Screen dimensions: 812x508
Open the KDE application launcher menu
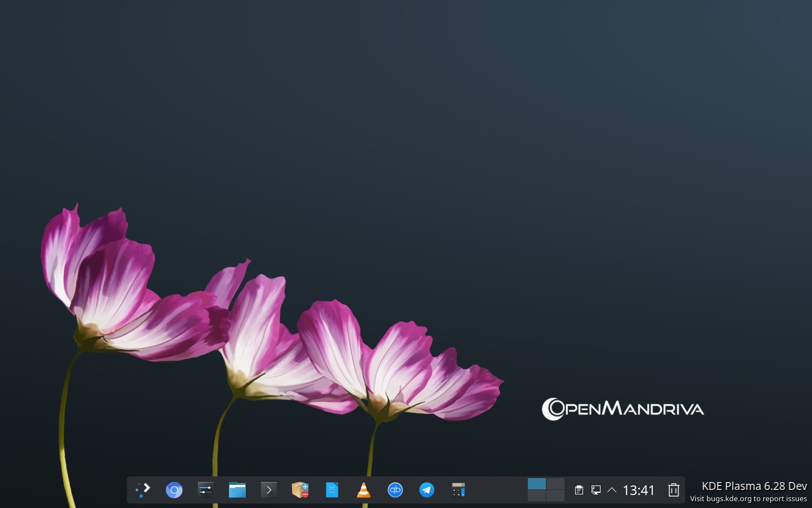click(x=143, y=490)
